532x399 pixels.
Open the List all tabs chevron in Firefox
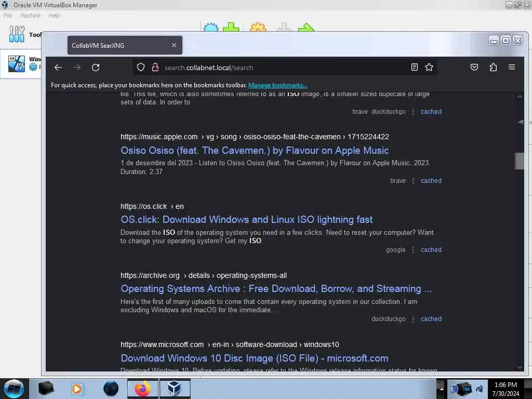pos(457,45)
